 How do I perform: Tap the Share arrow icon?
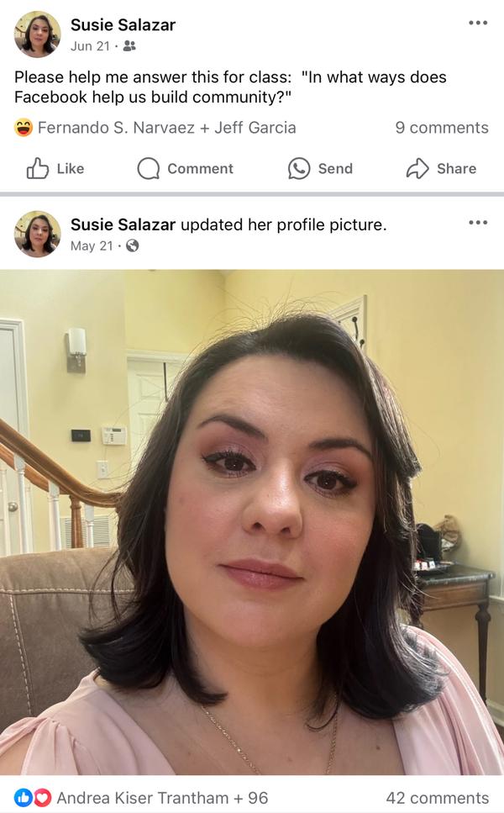click(417, 168)
